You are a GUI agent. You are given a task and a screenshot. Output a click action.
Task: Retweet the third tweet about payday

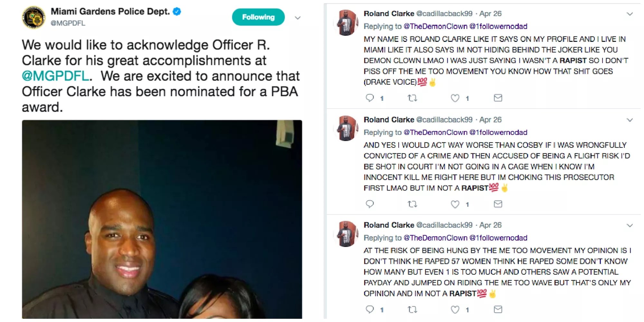click(412, 309)
